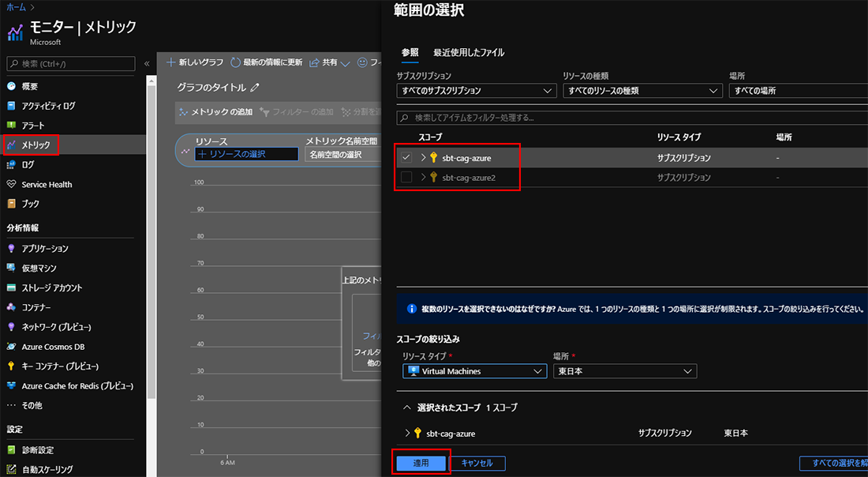Switch to 最近使用したファイル tab
Screen dimensions: 868x477
(468, 53)
